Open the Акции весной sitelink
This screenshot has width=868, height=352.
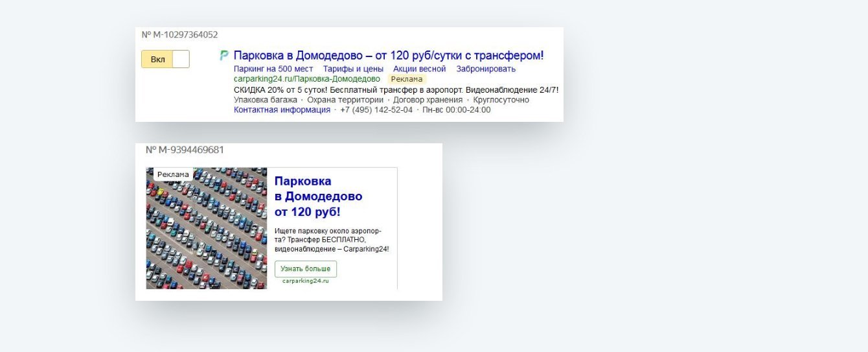pyautogui.click(x=419, y=69)
